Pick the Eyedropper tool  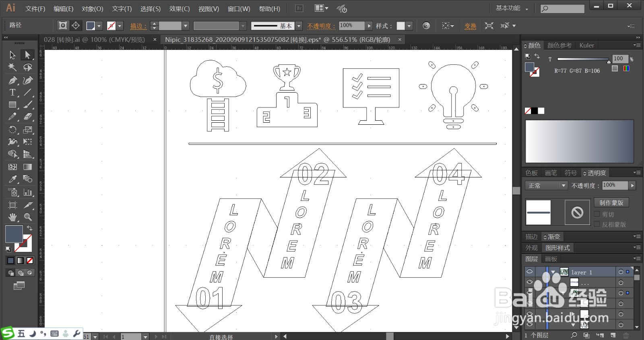(12, 179)
